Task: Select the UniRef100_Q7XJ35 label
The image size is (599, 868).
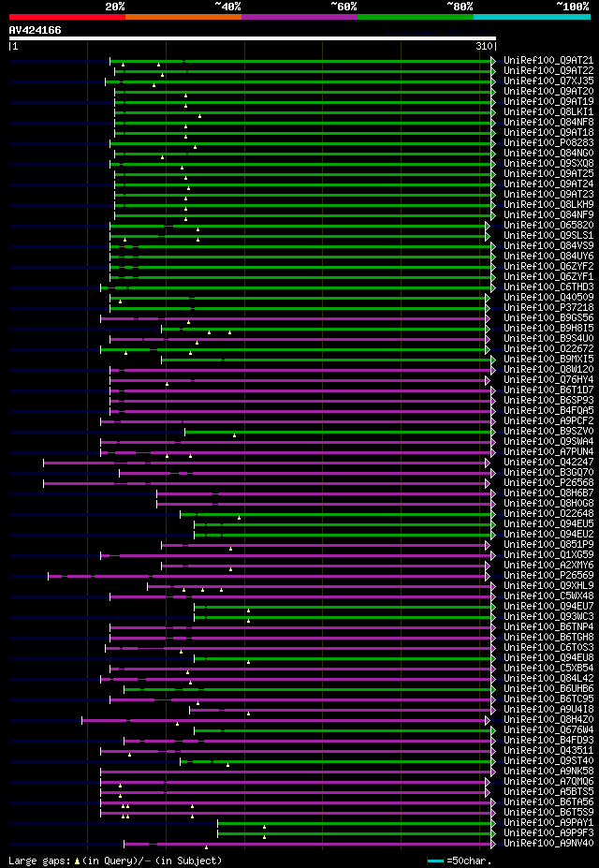Action: tap(548, 81)
